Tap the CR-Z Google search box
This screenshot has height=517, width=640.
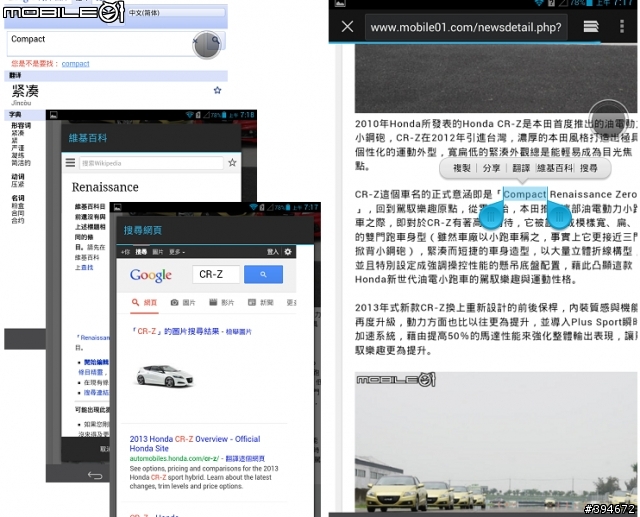[216, 274]
